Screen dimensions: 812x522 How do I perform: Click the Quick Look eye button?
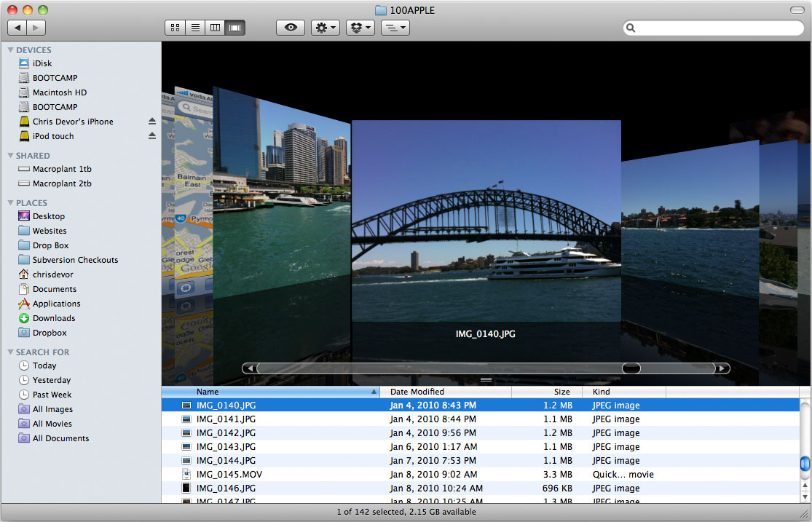pos(291,28)
